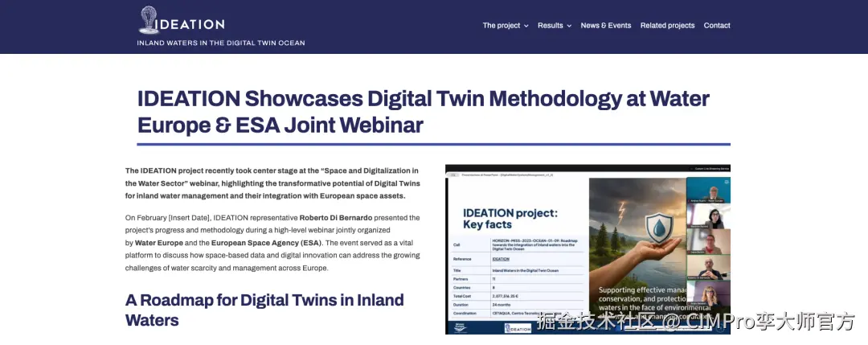Open the Results menu

[x=551, y=26]
